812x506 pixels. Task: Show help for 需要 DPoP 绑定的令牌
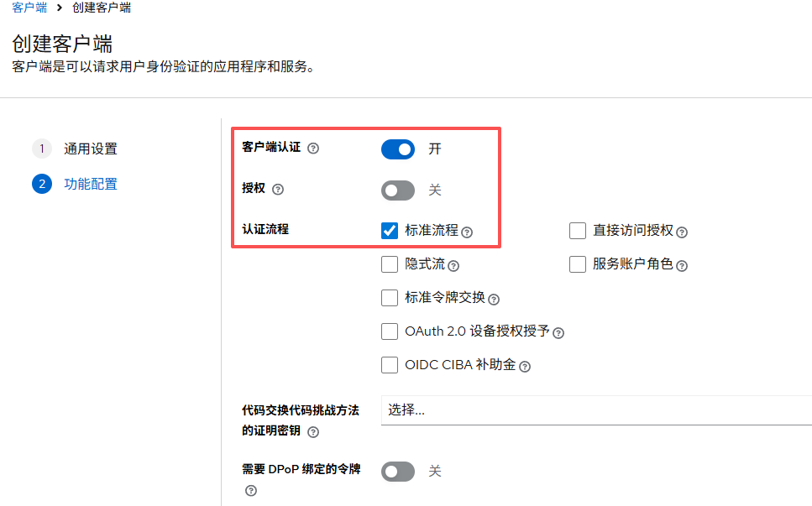[x=250, y=490]
